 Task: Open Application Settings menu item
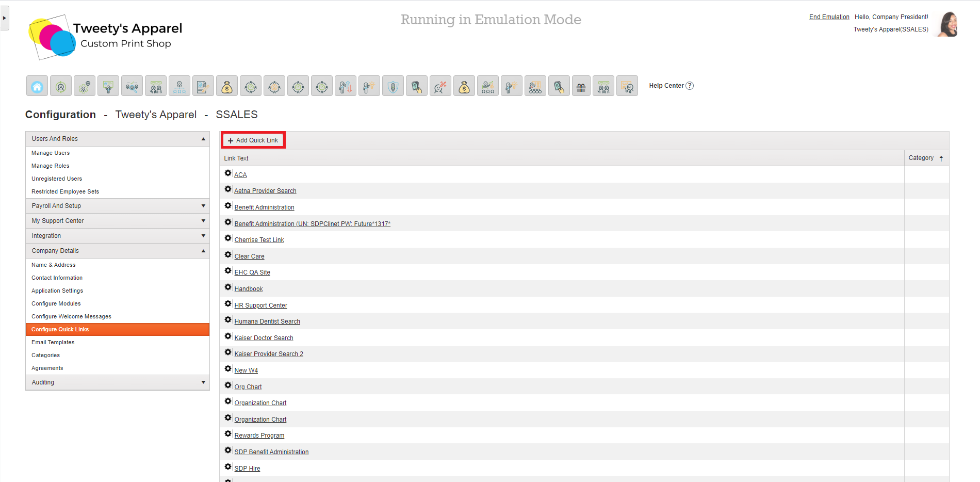(57, 291)
